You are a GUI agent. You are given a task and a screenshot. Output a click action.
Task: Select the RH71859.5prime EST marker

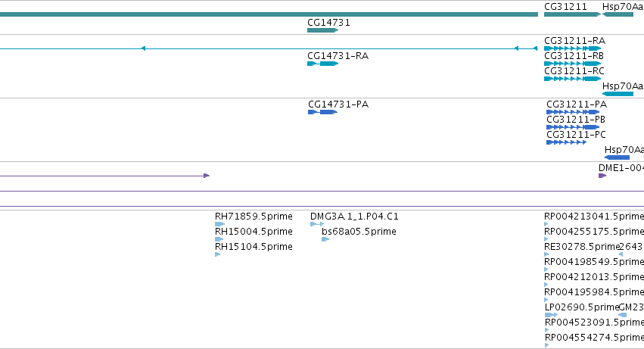pos(219,224)
